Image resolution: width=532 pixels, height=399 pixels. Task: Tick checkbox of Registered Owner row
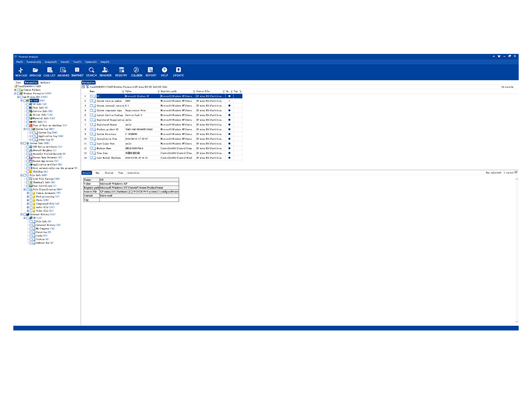click(91, 125)
